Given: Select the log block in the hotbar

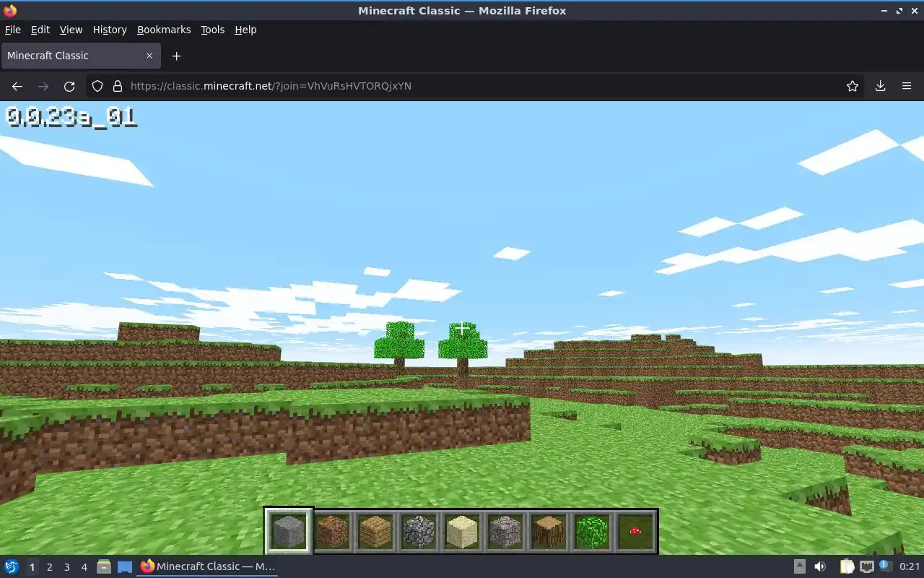Looking at the screenshot, I should (549, 531).
